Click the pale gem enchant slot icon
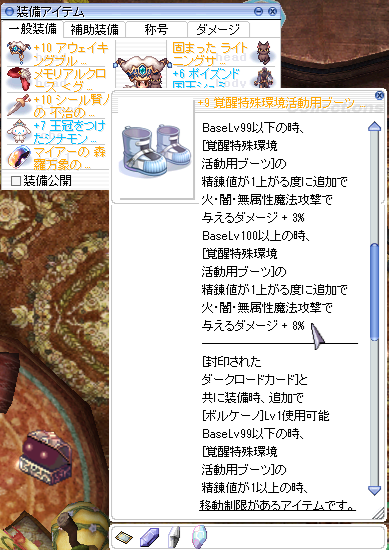Screen dimensions: 389x550 (x=199, y=537)
